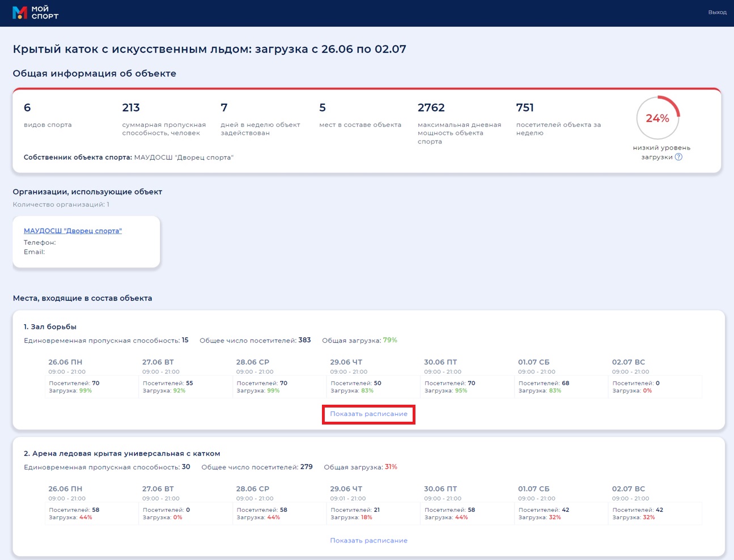734x560 pixels.
Task: Click the 24% circular load indicator
Action: pos(657,118)
